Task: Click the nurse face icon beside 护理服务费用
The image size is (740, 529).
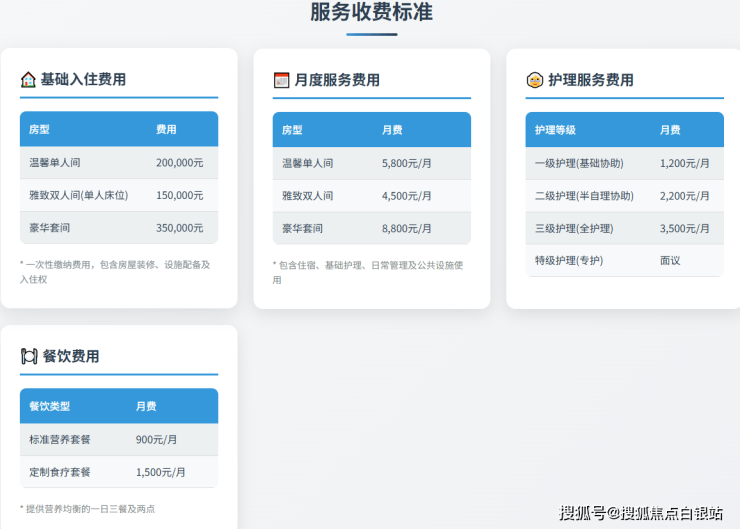Action: [534, 80]
